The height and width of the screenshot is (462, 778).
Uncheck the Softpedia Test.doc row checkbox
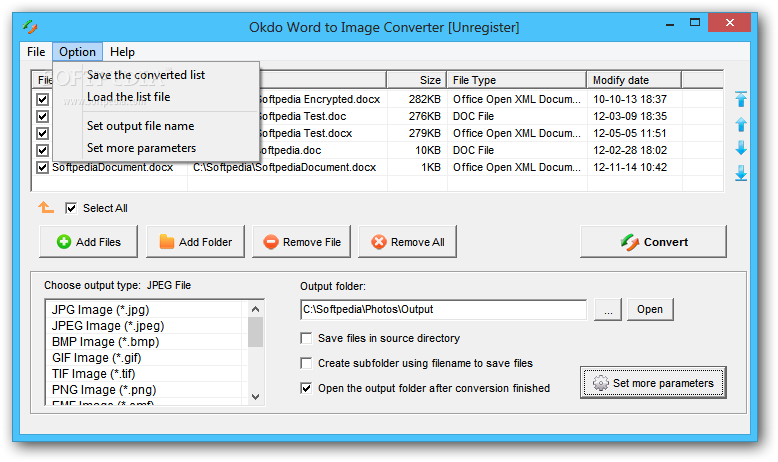click(x=43, y=116)
